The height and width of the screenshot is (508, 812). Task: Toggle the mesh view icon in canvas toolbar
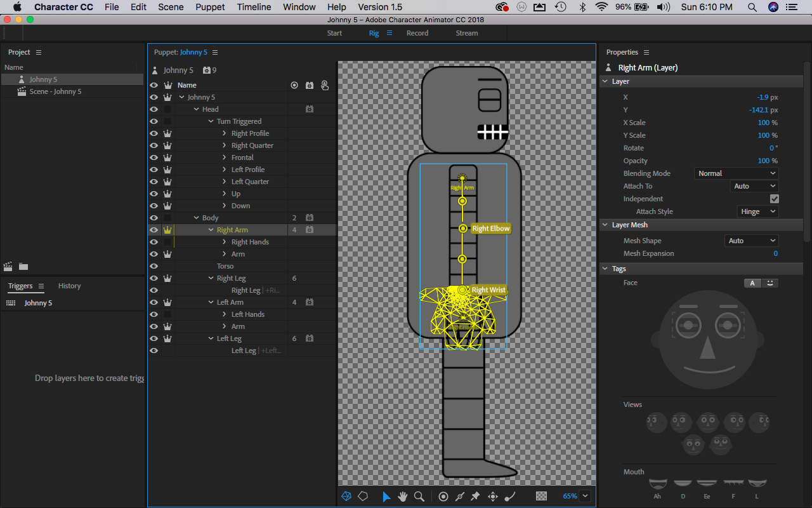(x=346, y=496)
